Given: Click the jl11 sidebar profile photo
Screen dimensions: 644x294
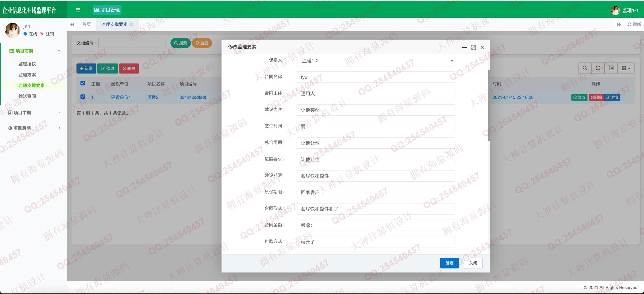Looking at the screenshot, I should coord(13,30).
